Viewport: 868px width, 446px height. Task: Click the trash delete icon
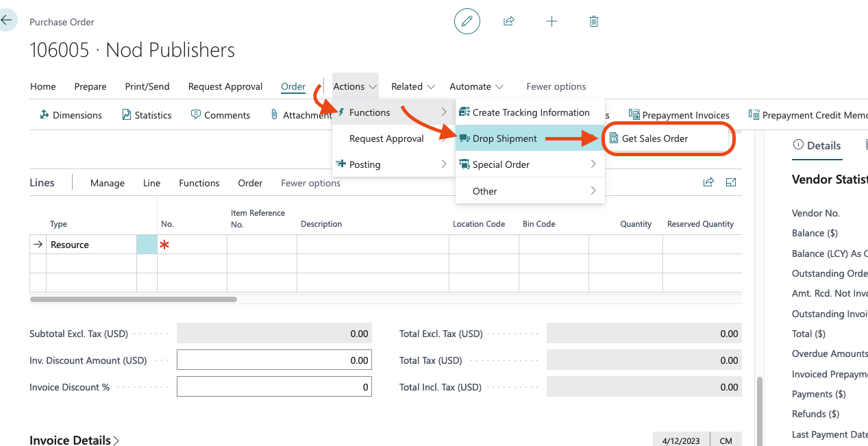tap(594, 21)
